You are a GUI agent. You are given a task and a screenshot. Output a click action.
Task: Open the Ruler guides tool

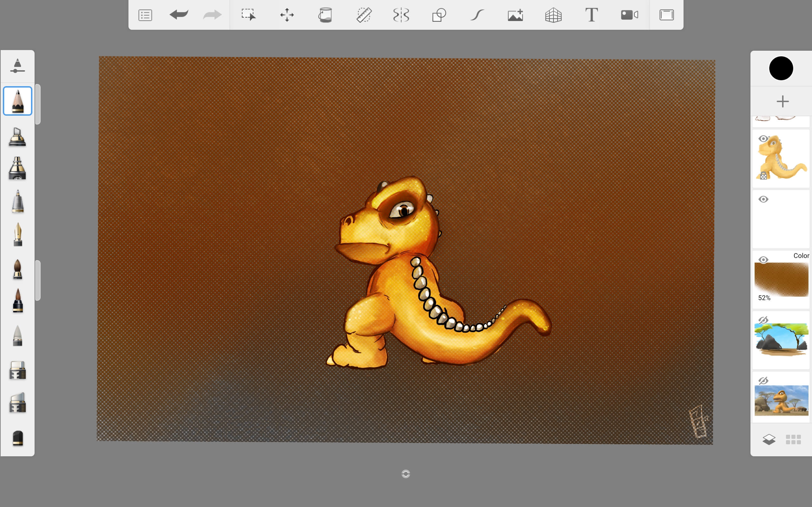(x=363, y=15)
